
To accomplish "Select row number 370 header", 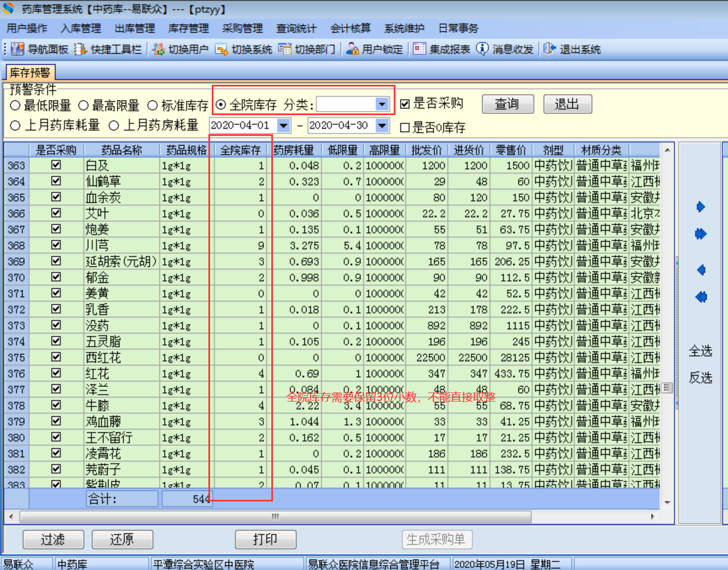I will point(16,277).
